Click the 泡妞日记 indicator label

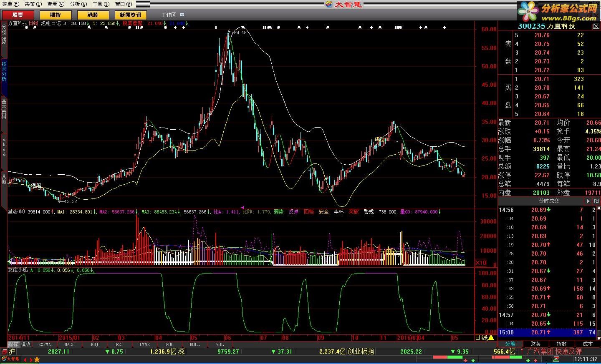(51, 23)
